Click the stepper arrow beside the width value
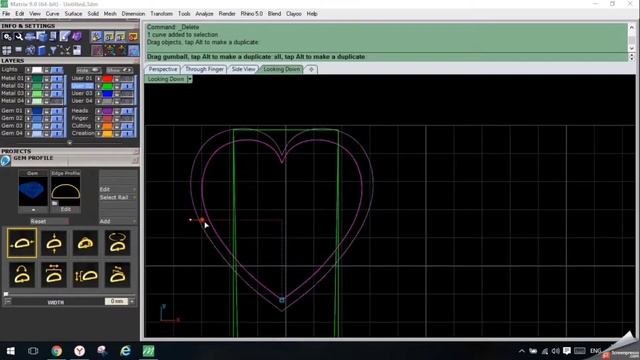This screenshot has height=360, width=640. click(x=132, y=301)
